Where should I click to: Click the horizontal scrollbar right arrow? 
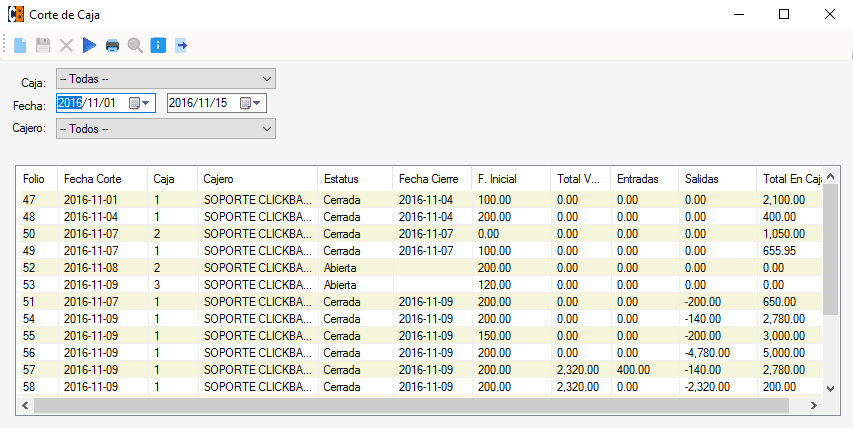tap(814, 406)
